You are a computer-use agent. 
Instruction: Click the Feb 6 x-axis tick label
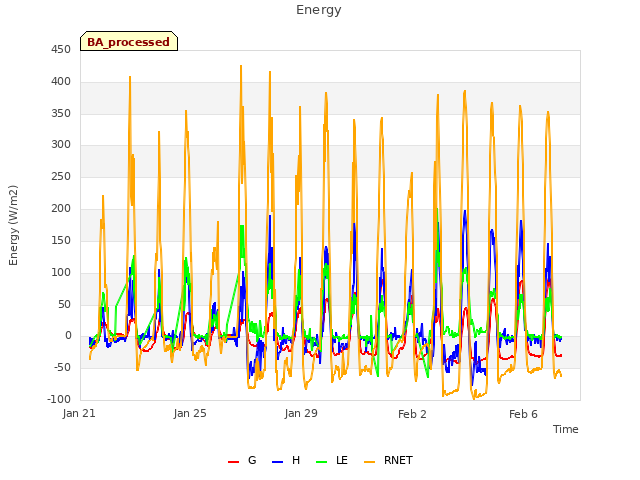523,414
